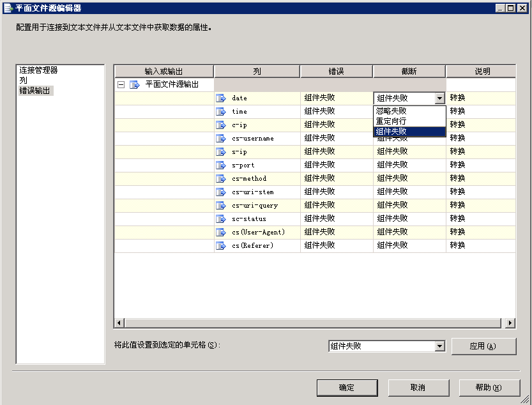Click the cs(User-Agent) column icon
The height and width of the screenshot is (405, 532).
click(x=221, y=233)
